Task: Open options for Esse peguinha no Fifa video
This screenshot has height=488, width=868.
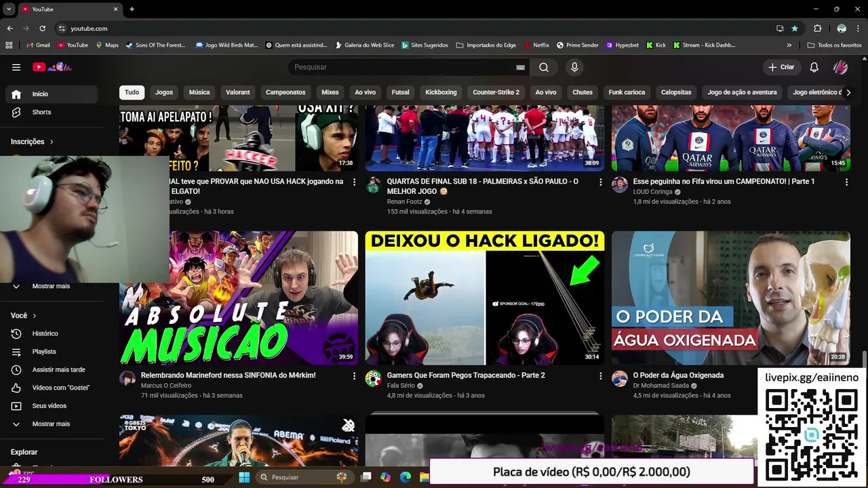Action: click(x=846, y=182)
